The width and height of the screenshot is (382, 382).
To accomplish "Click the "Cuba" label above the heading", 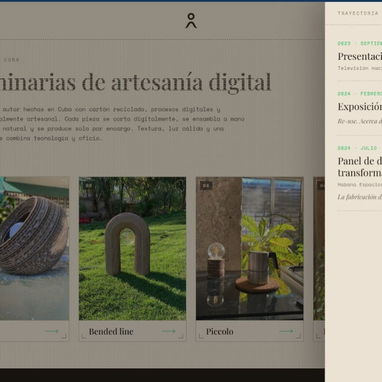I will [11, 60].
